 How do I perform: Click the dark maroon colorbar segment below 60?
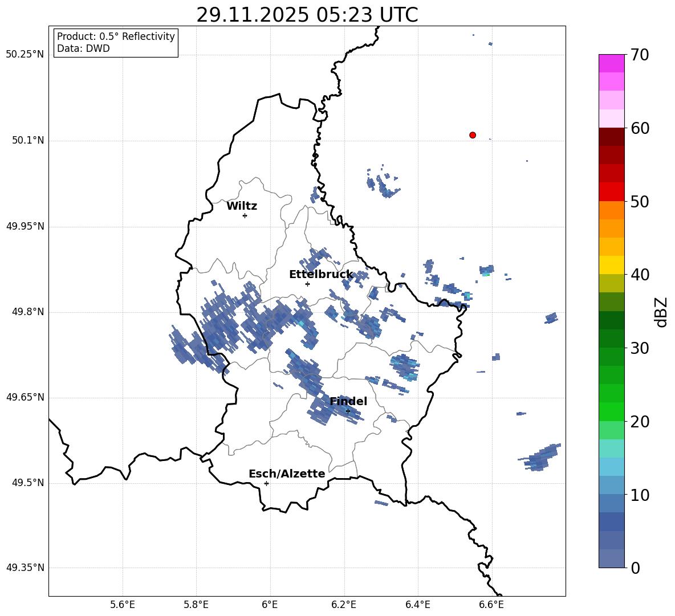tap(612, 137)
